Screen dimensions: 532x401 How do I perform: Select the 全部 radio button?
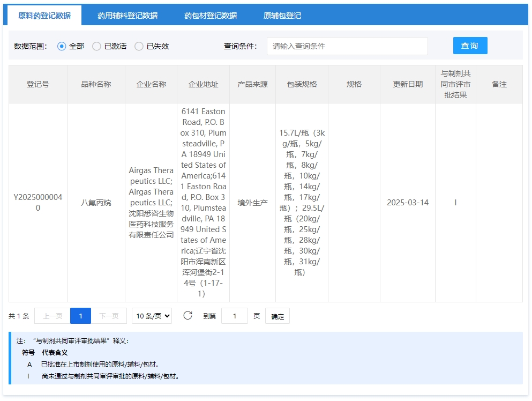click(x=62, y=46)
